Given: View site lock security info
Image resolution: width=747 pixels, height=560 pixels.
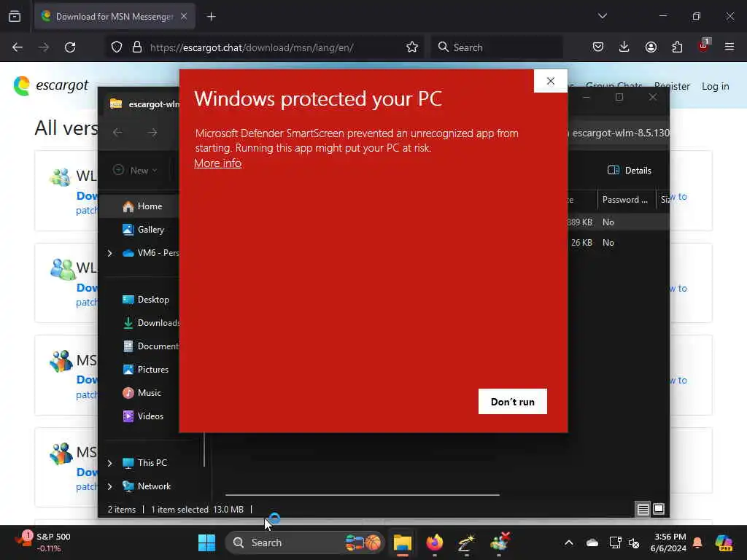Looking at the screenshot, I should click(x=137, y=47).
